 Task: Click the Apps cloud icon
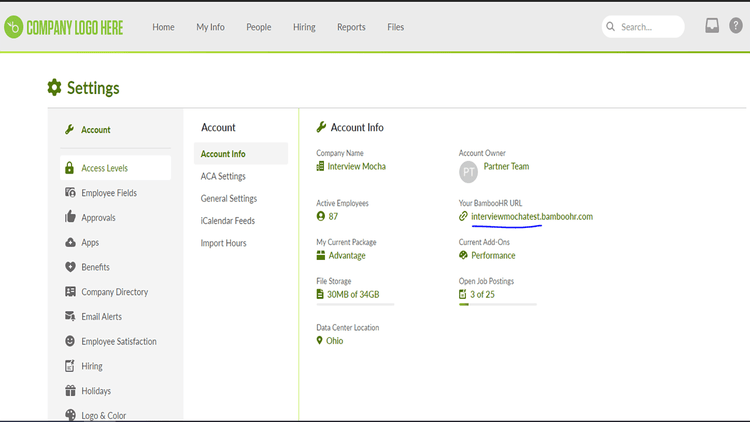pyautogui.click(x=70, y=242)
